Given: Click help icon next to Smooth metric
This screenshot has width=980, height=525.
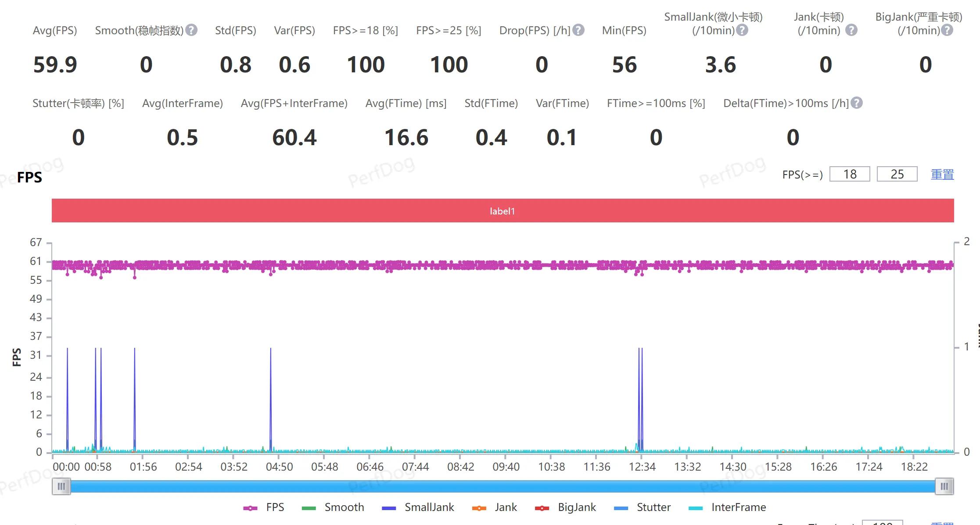Looking at the screenshot, I should click(191, 30).
